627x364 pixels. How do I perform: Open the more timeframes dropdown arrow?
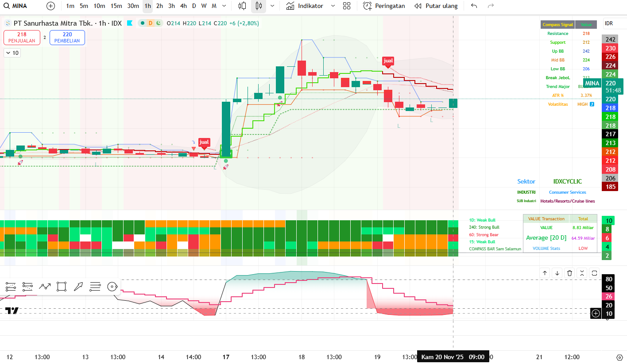(x=224, y=6)
